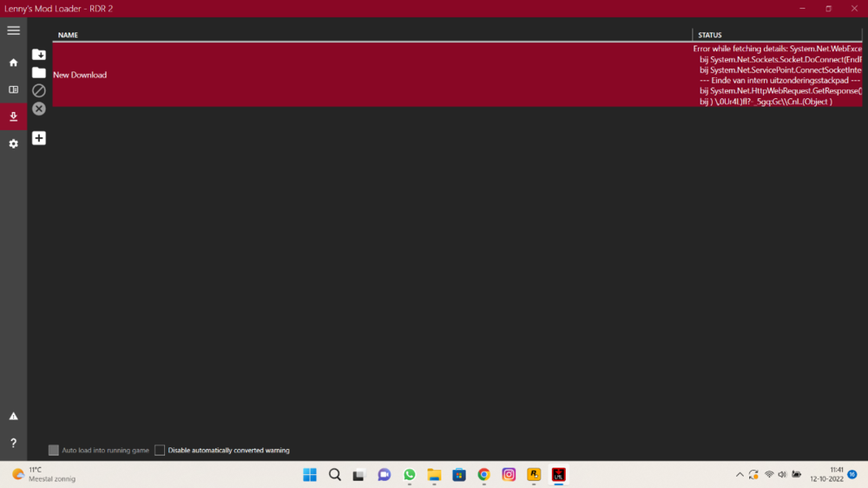Expand the system tray hidden icons chevron
The height and width of the screenshot is (488, 868).
740,475
